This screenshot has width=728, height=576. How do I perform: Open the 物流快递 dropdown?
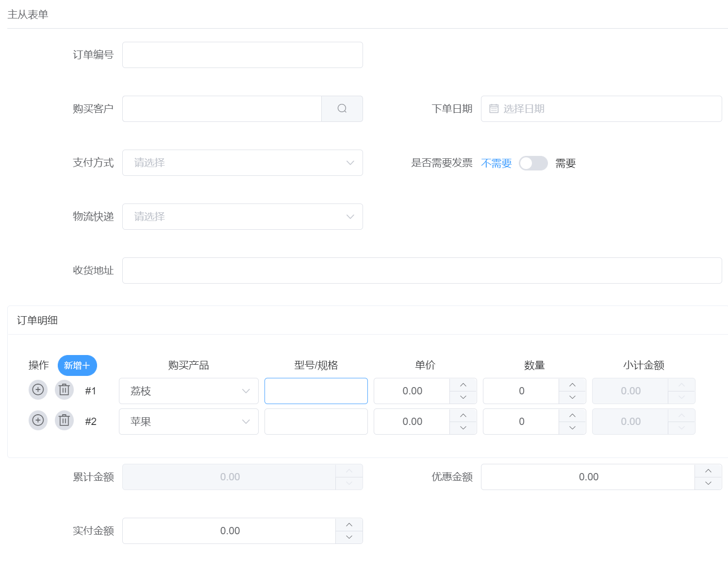(x=243, y=217)
